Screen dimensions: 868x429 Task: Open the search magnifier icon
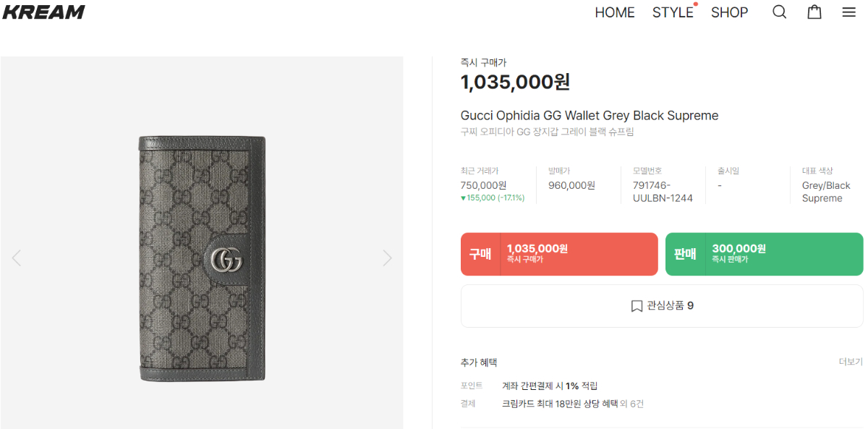tap(779, 12)
